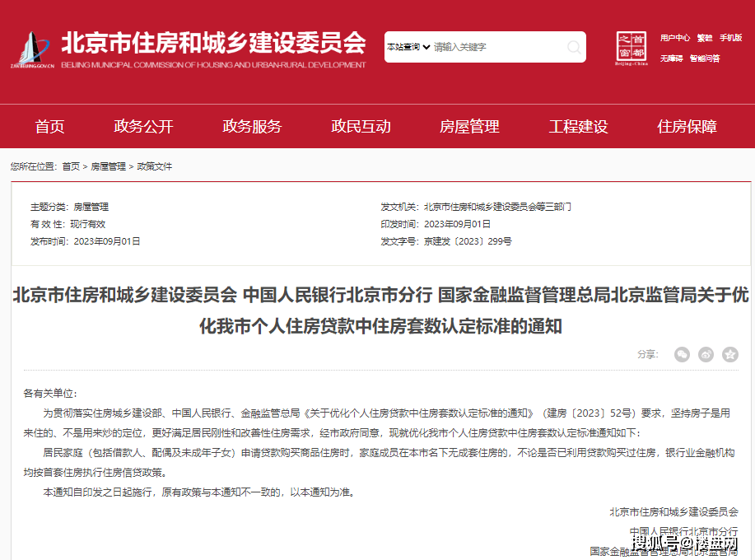Select the 住房保障 menu item

[687, 126]
